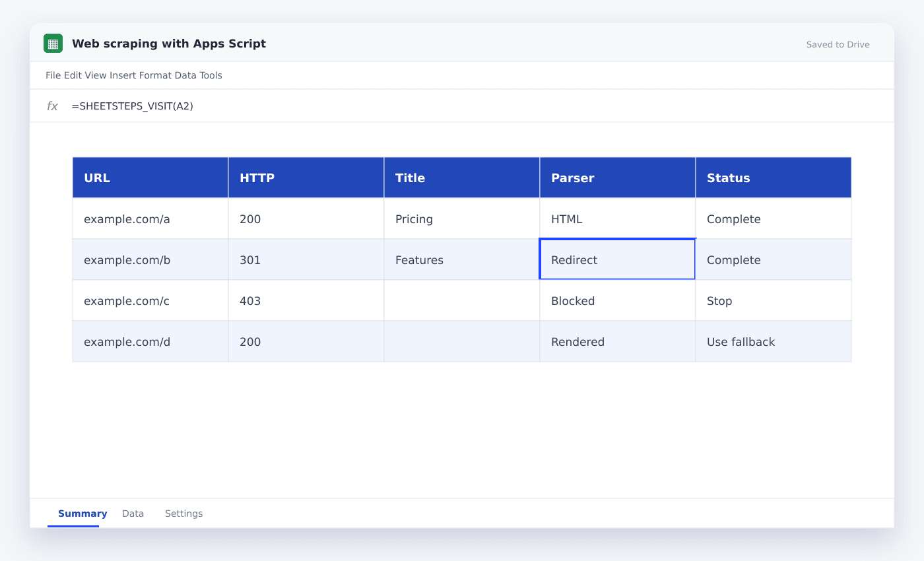Screen dimensions: 924x561
Task: Switch to the Settings sheet tab
Action: pos(183,513)
